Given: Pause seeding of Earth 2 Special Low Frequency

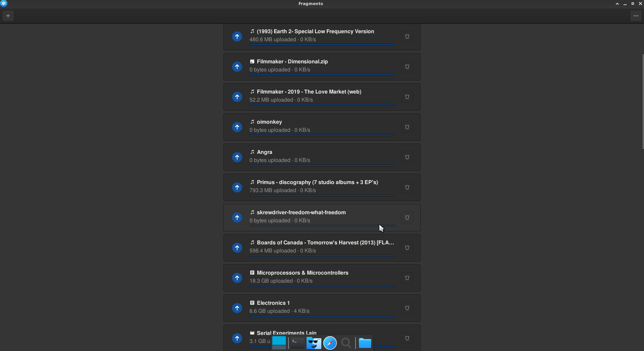Looking at the screenshot, I should coord(237,37).
